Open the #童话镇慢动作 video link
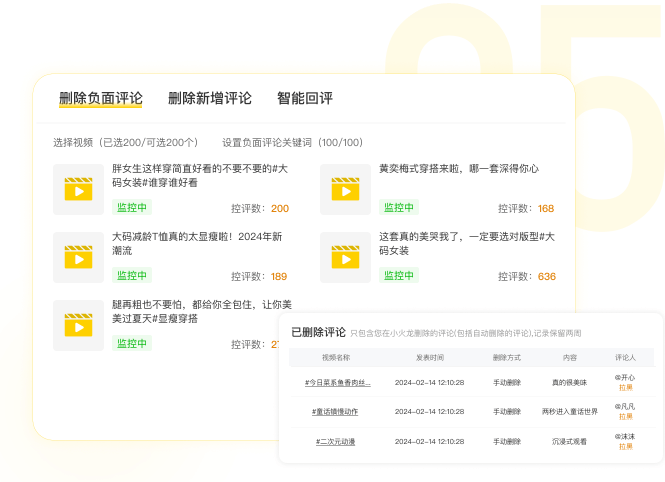The image size is (665, 482). pyautogui.click(x=335, y=412)
